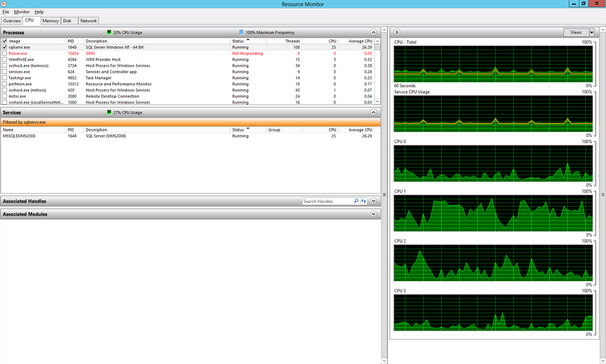
Task: Switch to the Overview tab
Action: point(12,21)
